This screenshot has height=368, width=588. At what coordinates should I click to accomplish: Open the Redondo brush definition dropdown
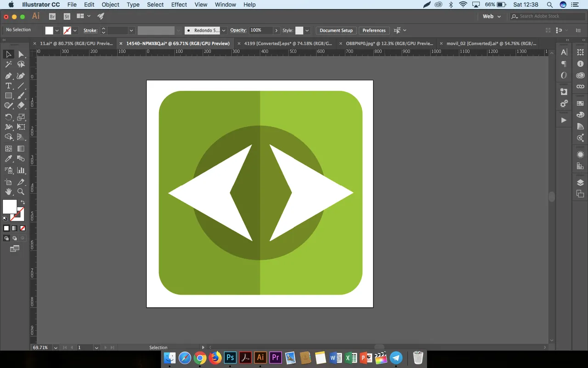224,30
